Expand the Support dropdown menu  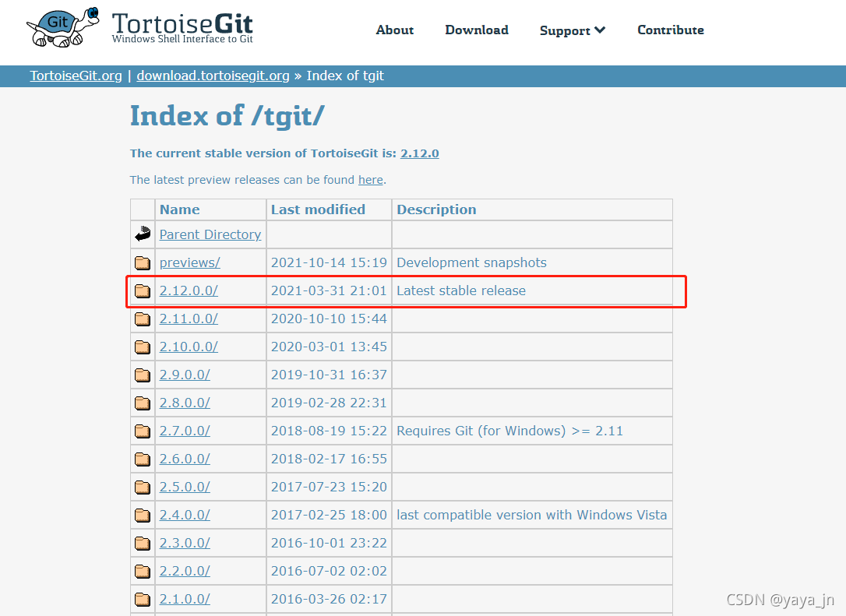pyautogui.click(x=573, y=30)
